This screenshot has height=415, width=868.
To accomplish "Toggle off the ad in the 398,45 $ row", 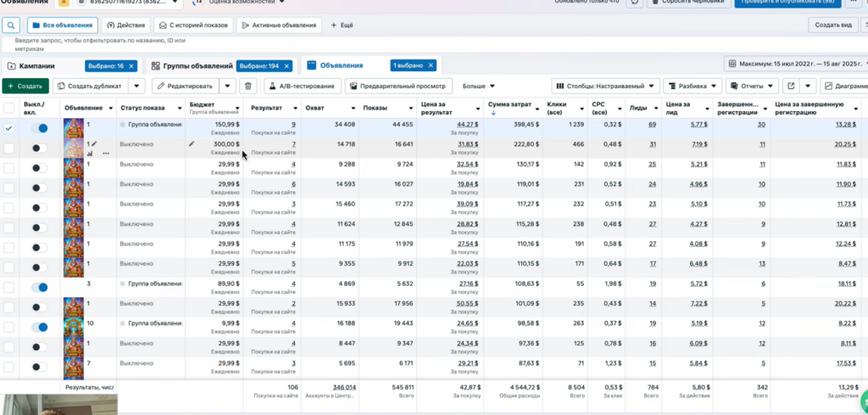I will point(39,128).
